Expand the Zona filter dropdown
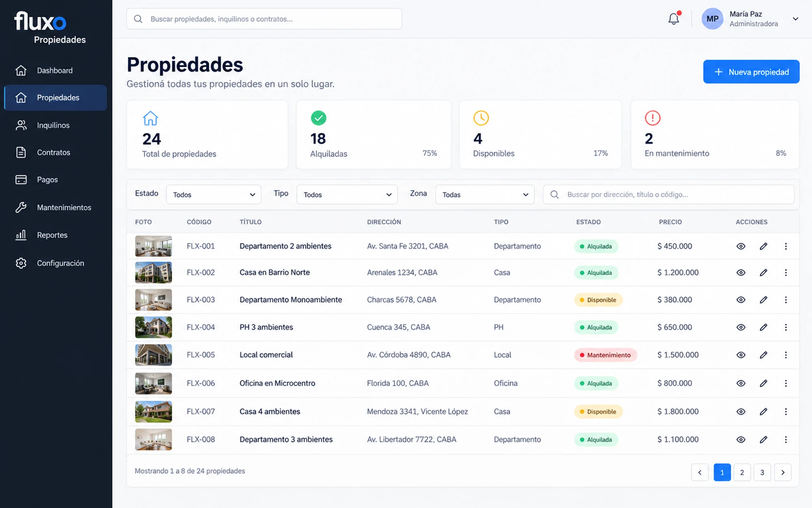This screenshot has width=812, height=508. pos(485,195)
